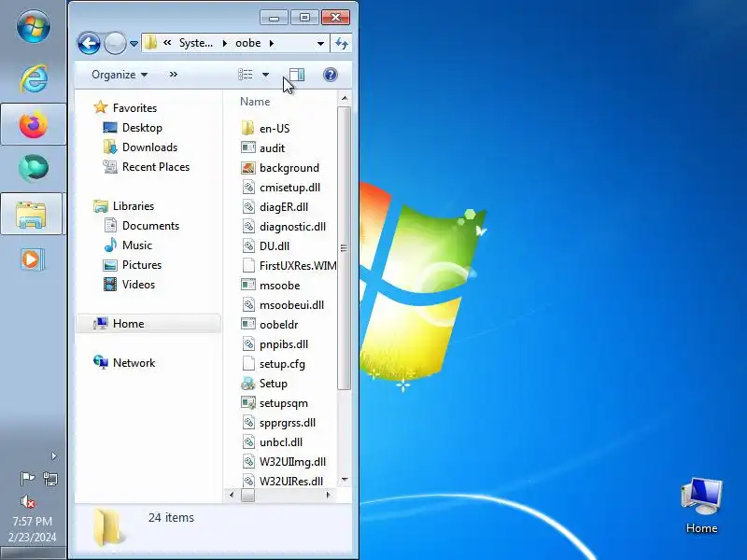Select the msoobe application file
The height and width of the screenshot is (560, 747).
(x=279, y=286)
